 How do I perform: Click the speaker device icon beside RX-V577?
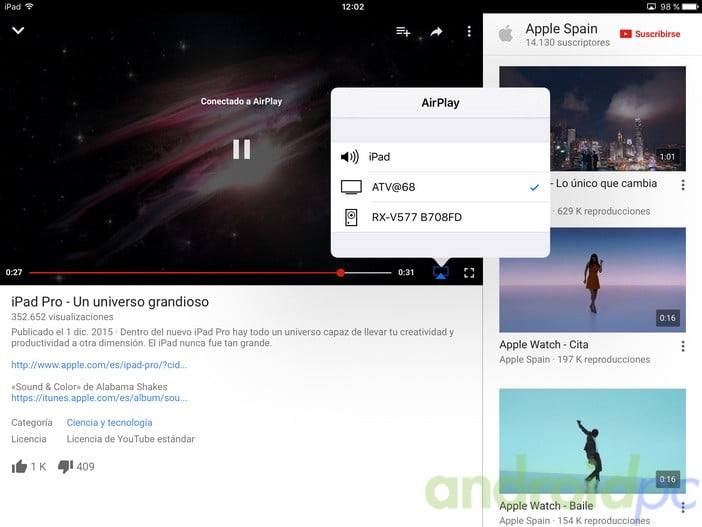pos(351,218)
